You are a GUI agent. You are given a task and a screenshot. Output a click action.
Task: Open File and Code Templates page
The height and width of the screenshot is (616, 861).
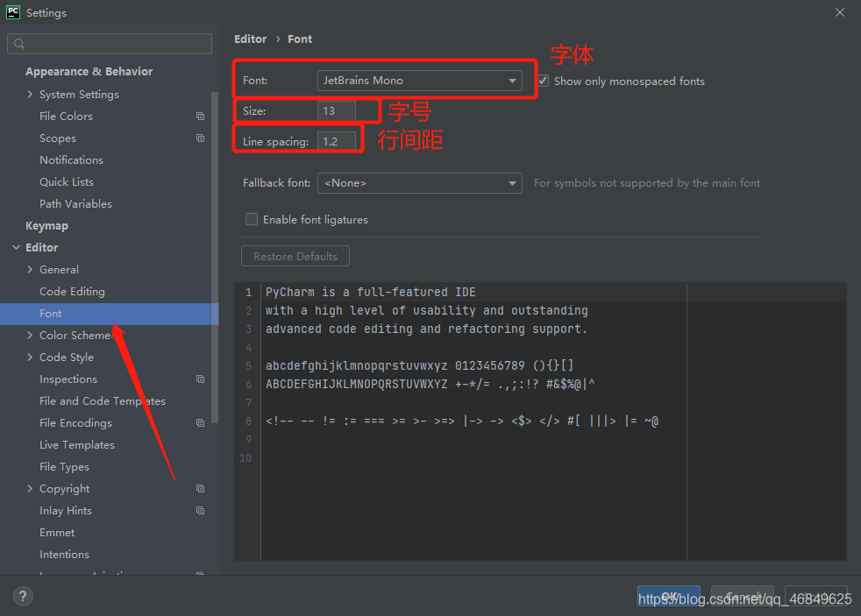pyautogui.click(x=102, y=401)
